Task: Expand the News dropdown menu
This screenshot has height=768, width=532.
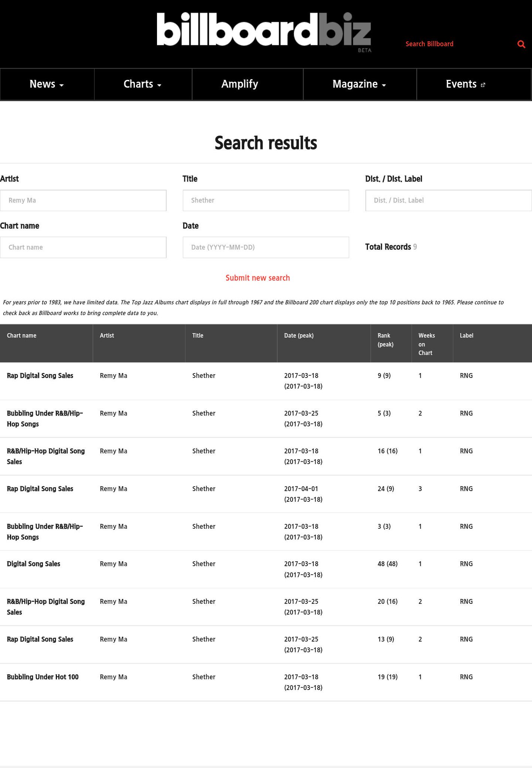Action: pos(47,84)
